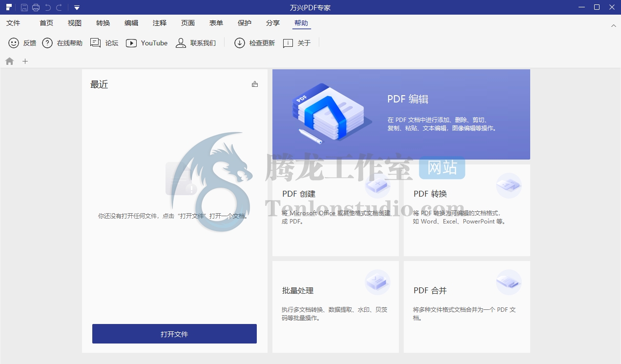The image size is (621, 364).
Task: Maximize the 万兴PDF专家 window
Action: [x=597, y=7]
